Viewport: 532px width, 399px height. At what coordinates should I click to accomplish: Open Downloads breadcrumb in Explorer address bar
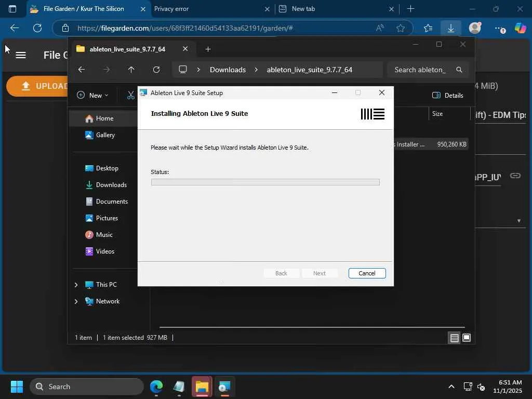(x=228, y=70)
